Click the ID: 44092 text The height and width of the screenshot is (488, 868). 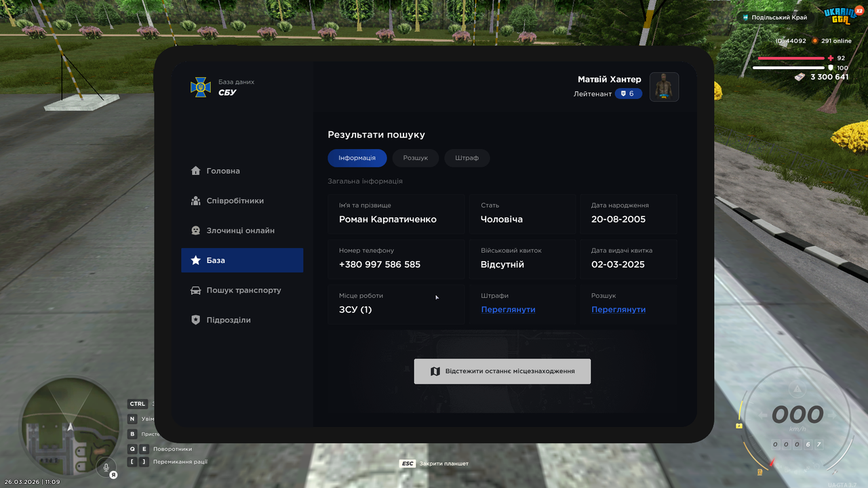(x=791, y=41)
